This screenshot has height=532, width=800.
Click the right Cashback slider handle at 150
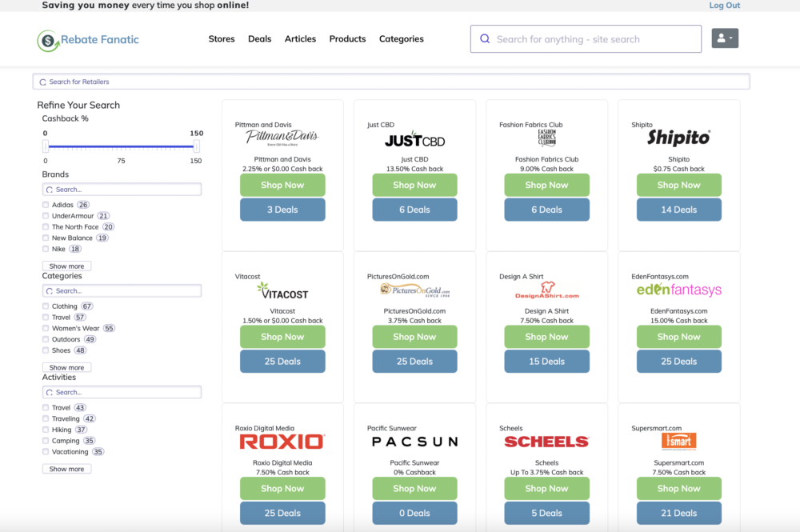click(197, 147)
